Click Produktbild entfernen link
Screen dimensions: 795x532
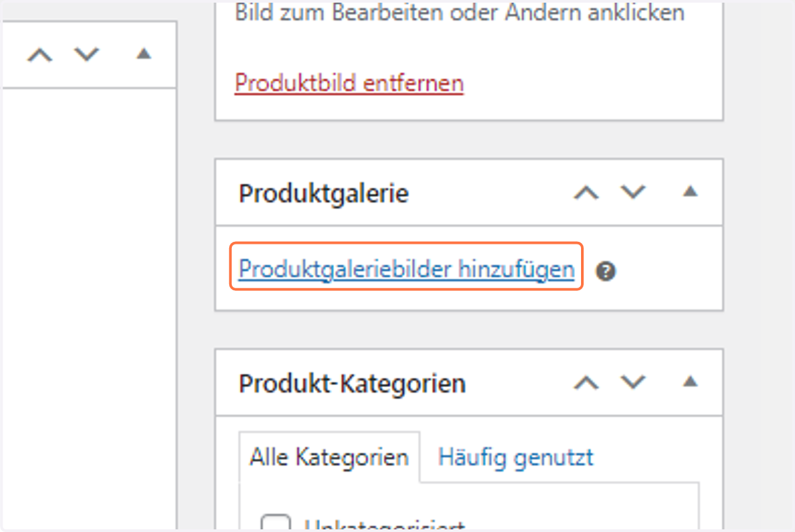[349, 83]
